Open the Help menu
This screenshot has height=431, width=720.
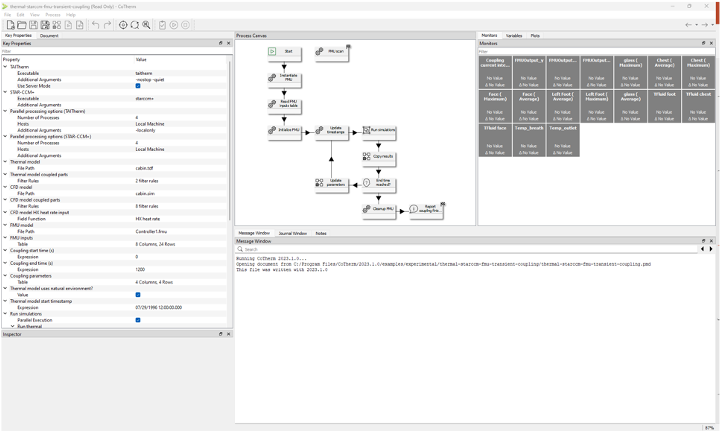(x=71, y=15)
